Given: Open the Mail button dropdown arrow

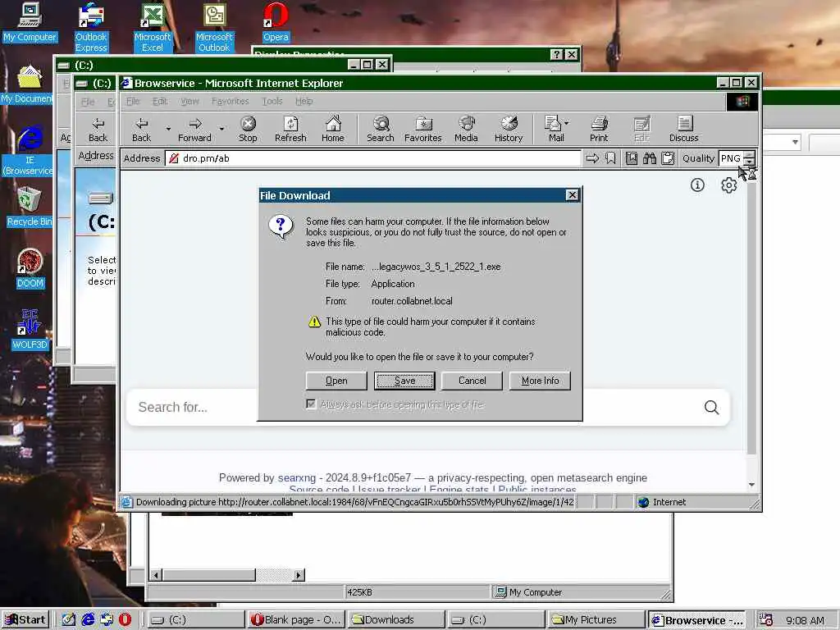Looking at the screenshot, I should pos(566,123).
